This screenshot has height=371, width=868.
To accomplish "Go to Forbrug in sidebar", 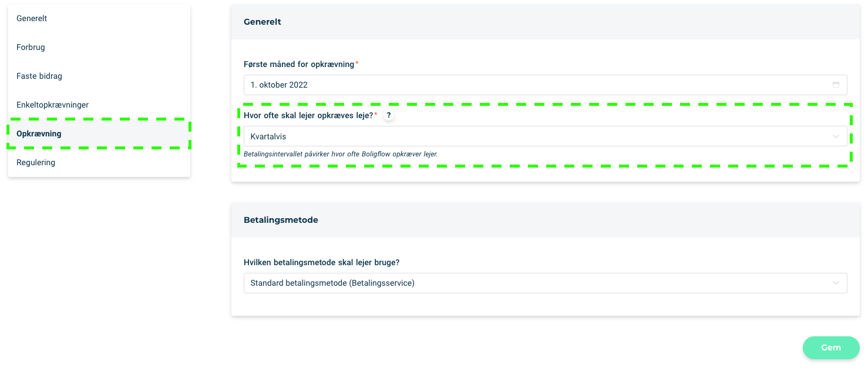I will (x=99, y=47).
